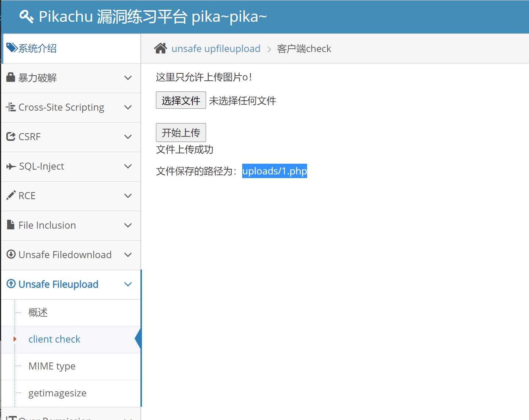Click the lock icon for 暴力破解
This screenshot has width=529, height=420.
(x=11, y=77)
